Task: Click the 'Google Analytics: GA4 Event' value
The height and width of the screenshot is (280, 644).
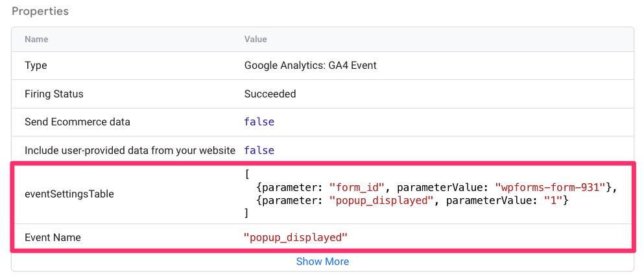Action: (310, 66)
